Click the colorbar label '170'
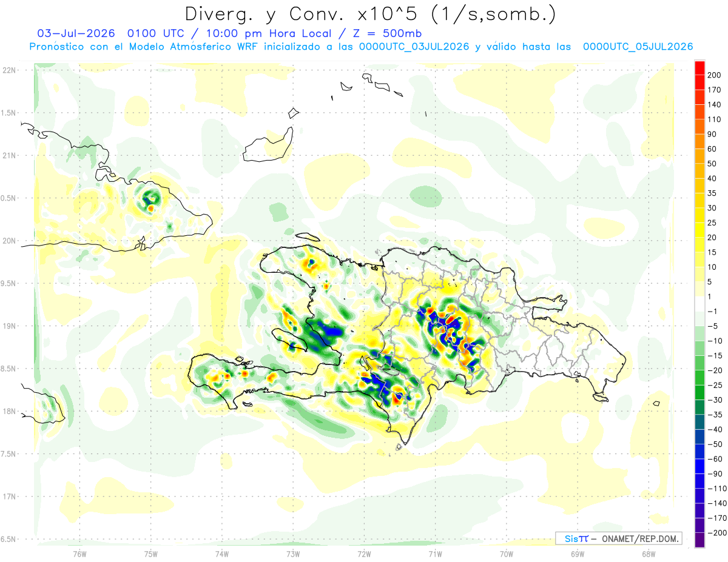Viewport: 728px width, 562px height. [714, 90]
